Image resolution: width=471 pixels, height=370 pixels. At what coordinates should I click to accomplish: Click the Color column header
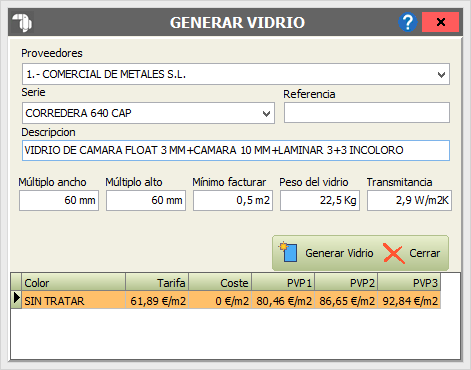73,283
